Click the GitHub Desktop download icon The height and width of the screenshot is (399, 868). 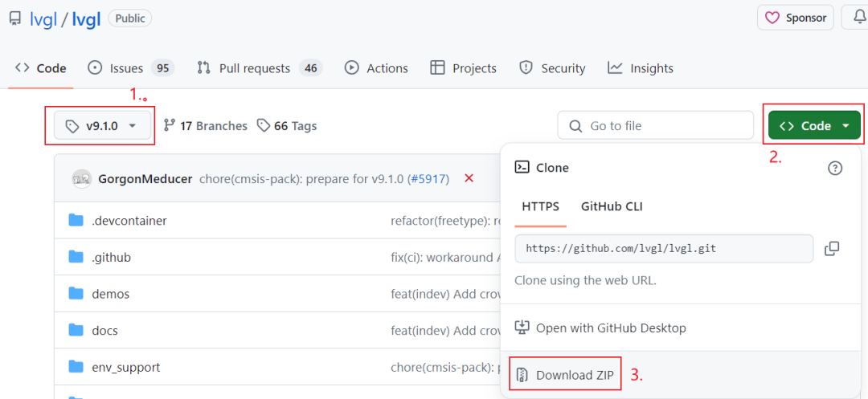522,328
